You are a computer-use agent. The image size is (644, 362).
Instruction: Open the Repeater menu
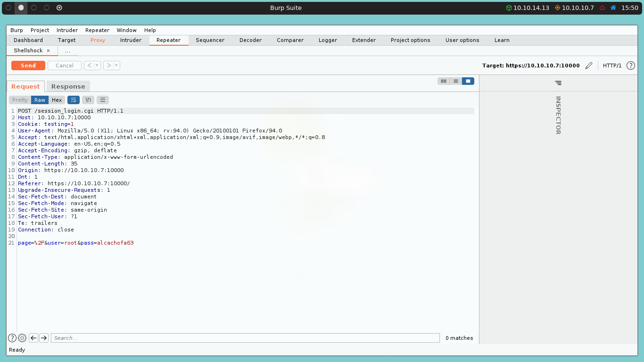pyautogui.click(x=98, y=30)
